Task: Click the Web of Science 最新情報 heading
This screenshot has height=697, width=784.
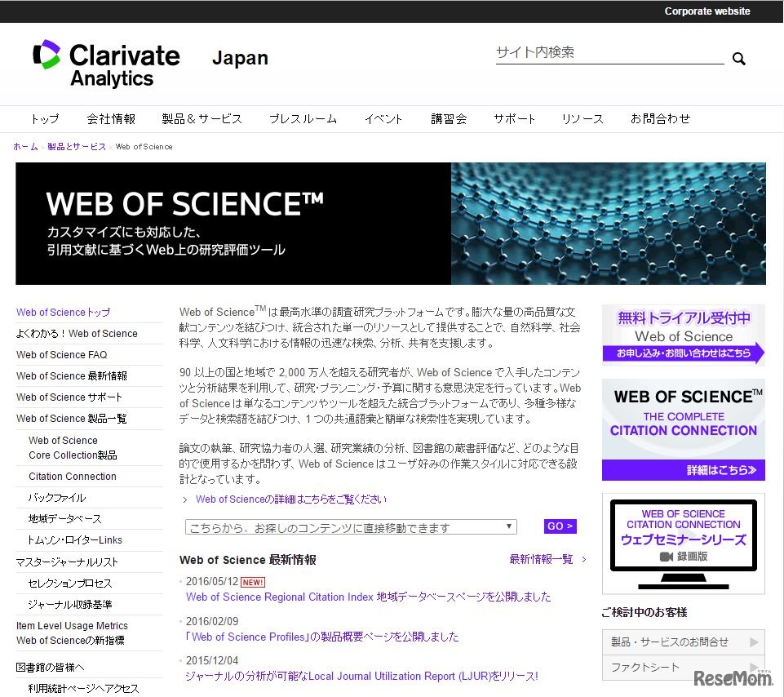Action: [247, 560]
